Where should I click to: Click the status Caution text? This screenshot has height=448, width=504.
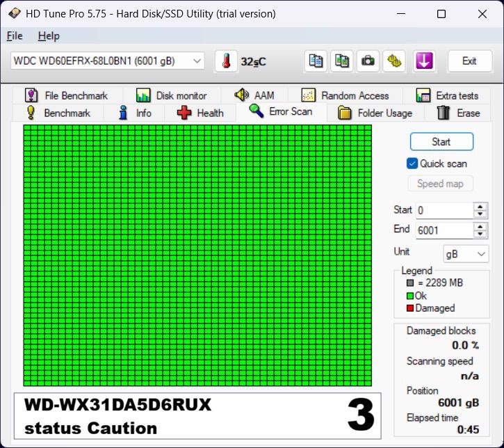(x=90, y=429)
